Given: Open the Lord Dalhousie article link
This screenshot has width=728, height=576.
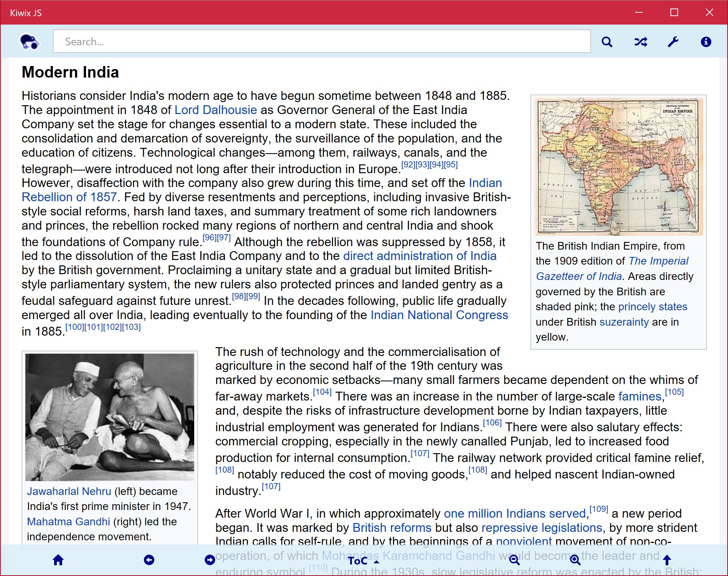Looking at the screenshot, I should pos(215,110).
